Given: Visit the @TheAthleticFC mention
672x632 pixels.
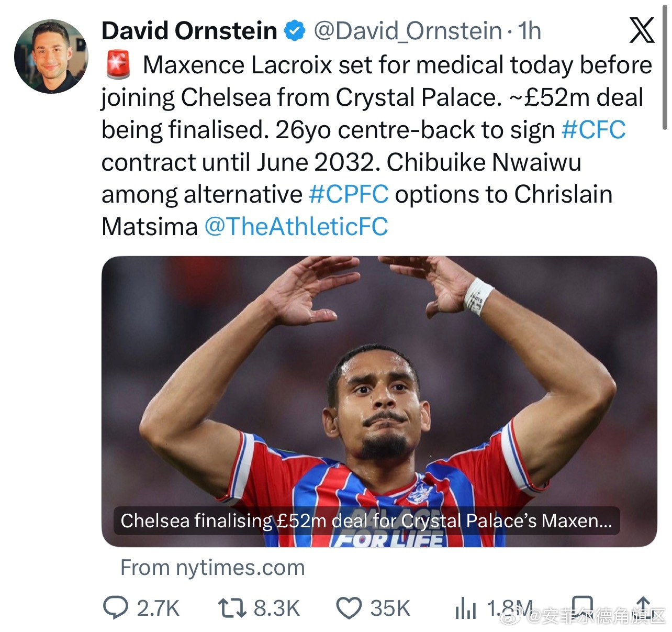Looking at the screenshot, I should pos(296,227).
